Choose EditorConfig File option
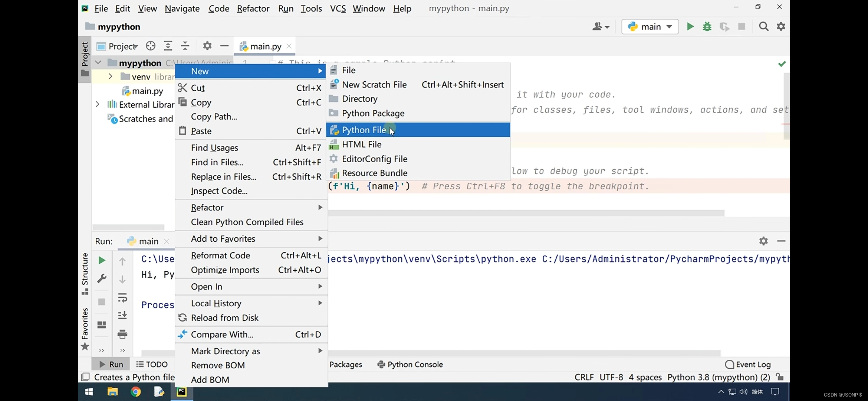The height and width of the screenshot is (401, 868). coord(418,159)
